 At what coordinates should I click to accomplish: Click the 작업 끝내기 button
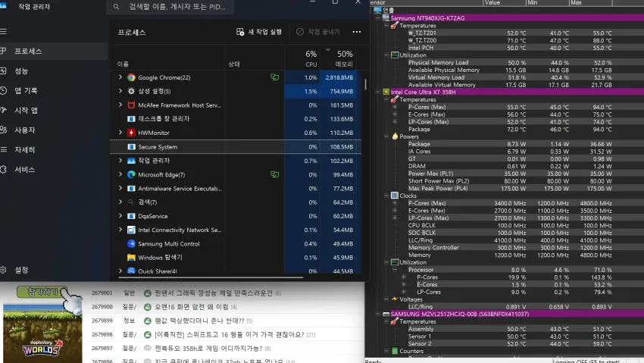318,32
